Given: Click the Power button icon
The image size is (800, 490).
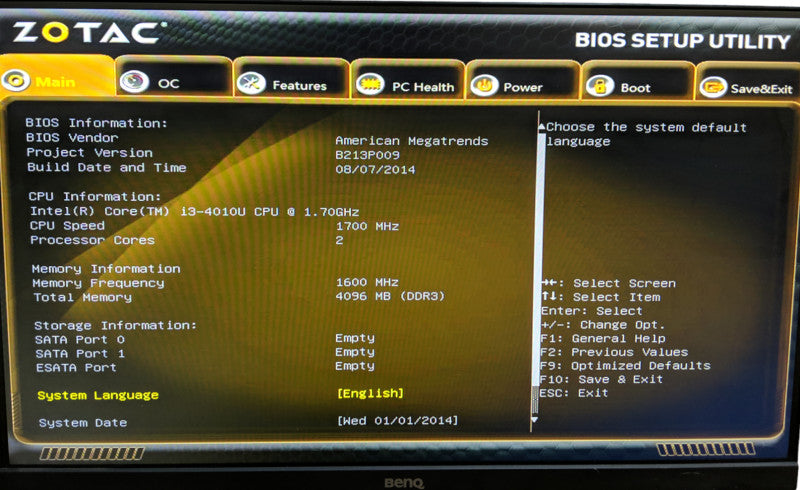Looking at the screenshot, I should (485, 86).
